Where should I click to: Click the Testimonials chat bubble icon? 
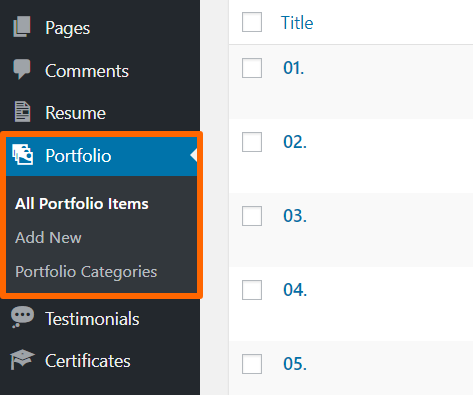(x=22, y=317)
